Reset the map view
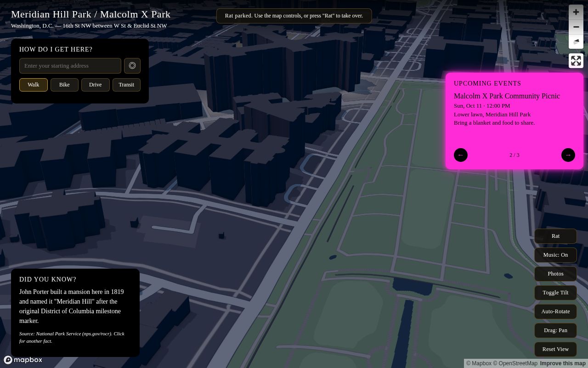This screenshot has height=368, width=588. coord(555,349)
